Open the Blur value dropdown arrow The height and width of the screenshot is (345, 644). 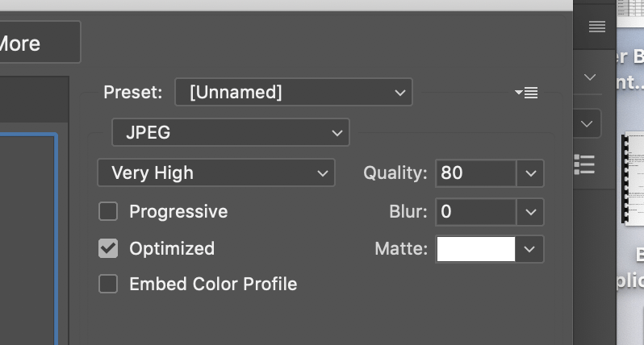[529, 212]
